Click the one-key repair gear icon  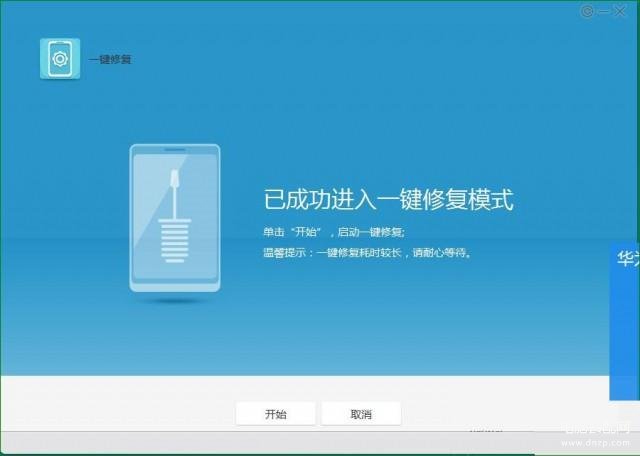(59, 59)
